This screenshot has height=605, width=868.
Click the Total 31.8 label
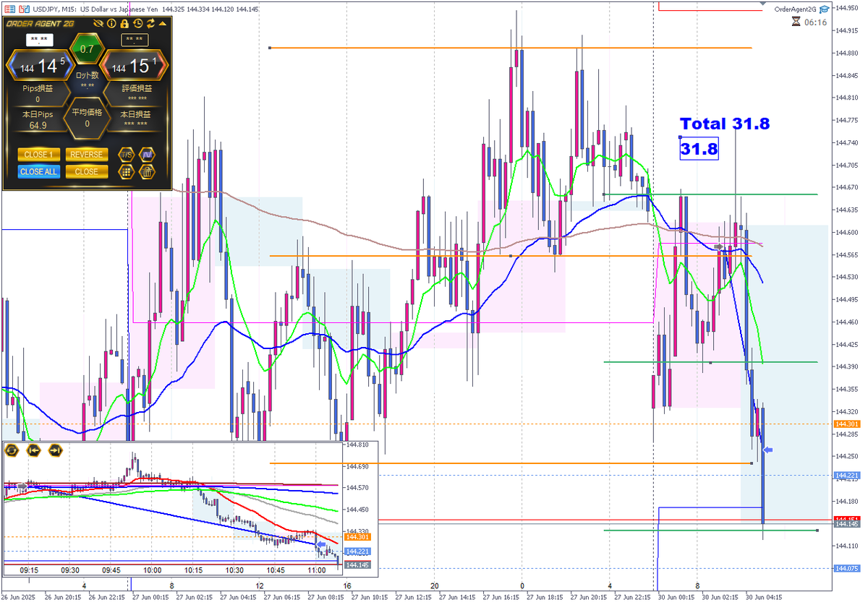[x=725, y=124]
